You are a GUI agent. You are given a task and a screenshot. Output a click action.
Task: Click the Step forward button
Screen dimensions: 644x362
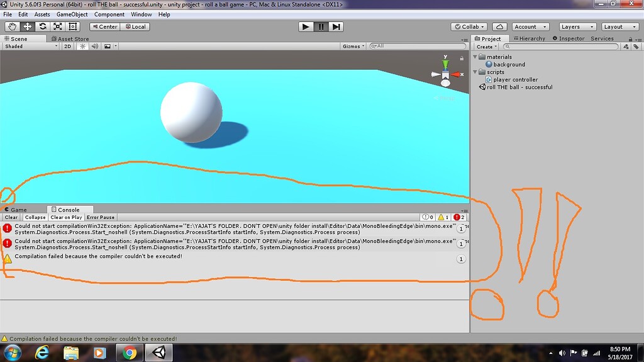336,26
